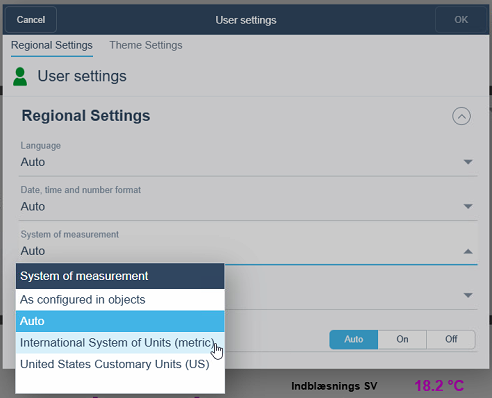Set the segmented toggle to Off
This screenshot has width=492, height=398.
(451, 339)
